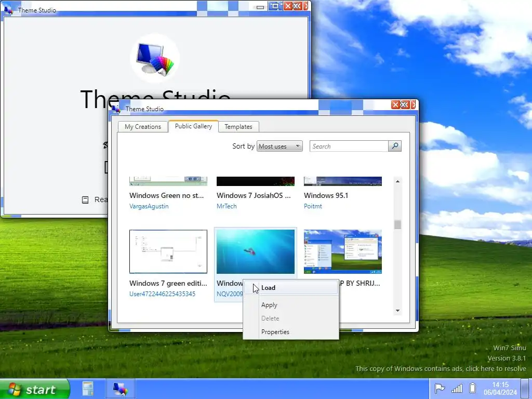532x399 pixels.
Task: Open the Action Center flag icon
Action: click(440, 388)
